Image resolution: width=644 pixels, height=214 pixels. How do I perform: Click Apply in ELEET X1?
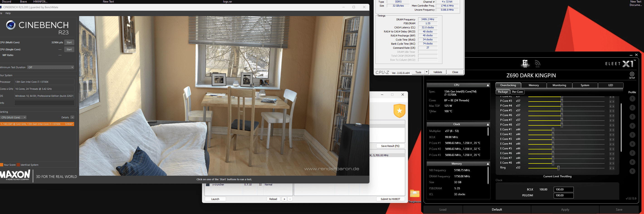click(x=565, y=209)
